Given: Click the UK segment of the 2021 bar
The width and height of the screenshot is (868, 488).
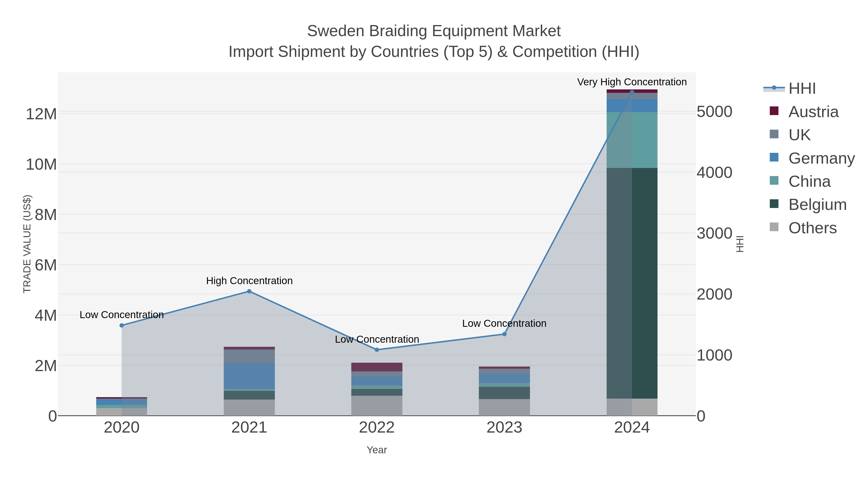Looking at the screenshot, I should (x=249, y=356).
